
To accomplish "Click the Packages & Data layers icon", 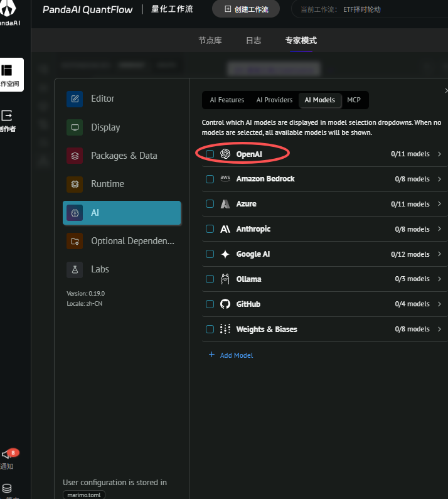I will point(75,156).
